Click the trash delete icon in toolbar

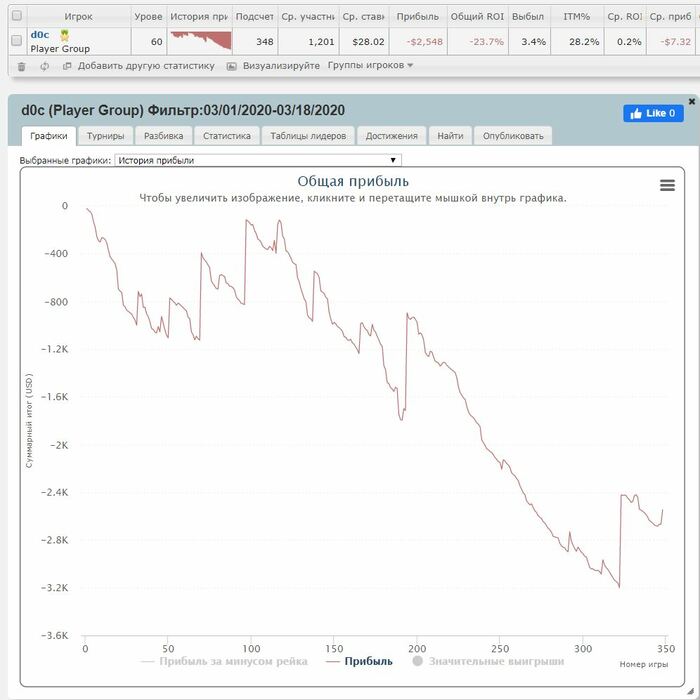[21, 67]
